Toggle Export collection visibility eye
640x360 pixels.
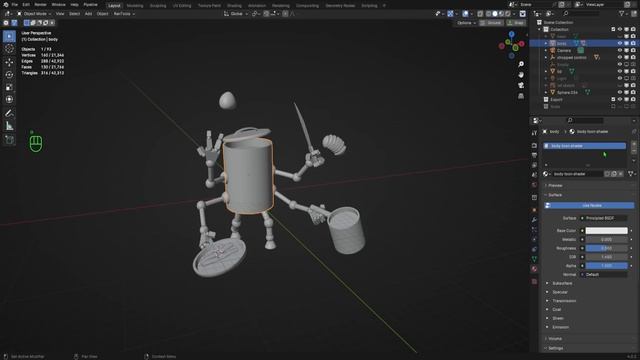click(x=620, y=99)
